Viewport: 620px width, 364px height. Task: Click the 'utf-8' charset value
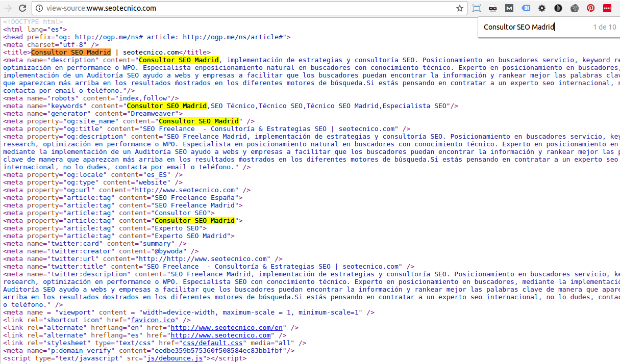[75, 45]
